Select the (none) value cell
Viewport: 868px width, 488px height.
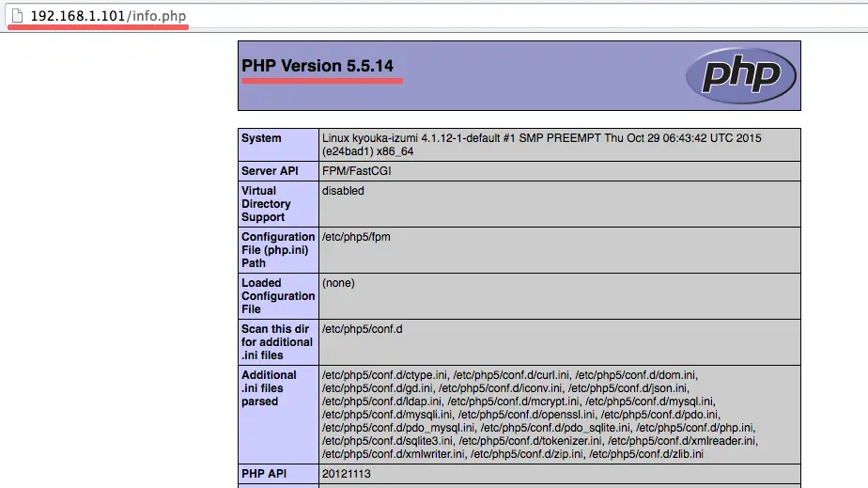point(560,296)
